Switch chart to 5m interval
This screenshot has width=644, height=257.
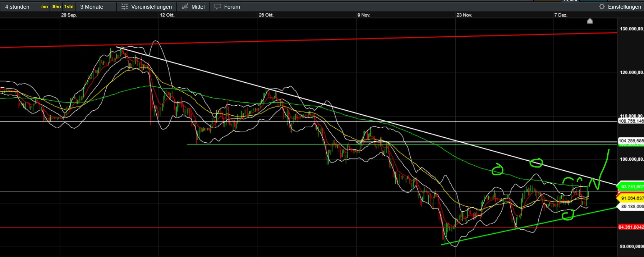tap(44, 7)
